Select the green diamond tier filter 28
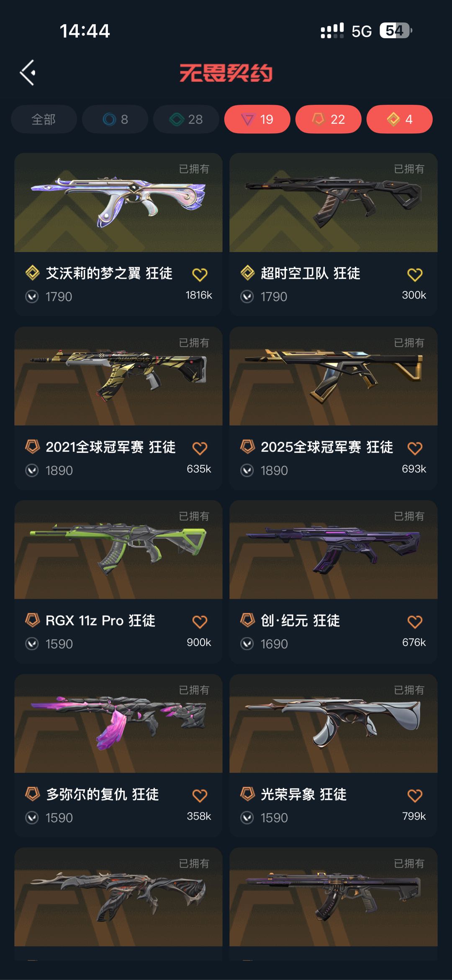 tap(186, 119)
